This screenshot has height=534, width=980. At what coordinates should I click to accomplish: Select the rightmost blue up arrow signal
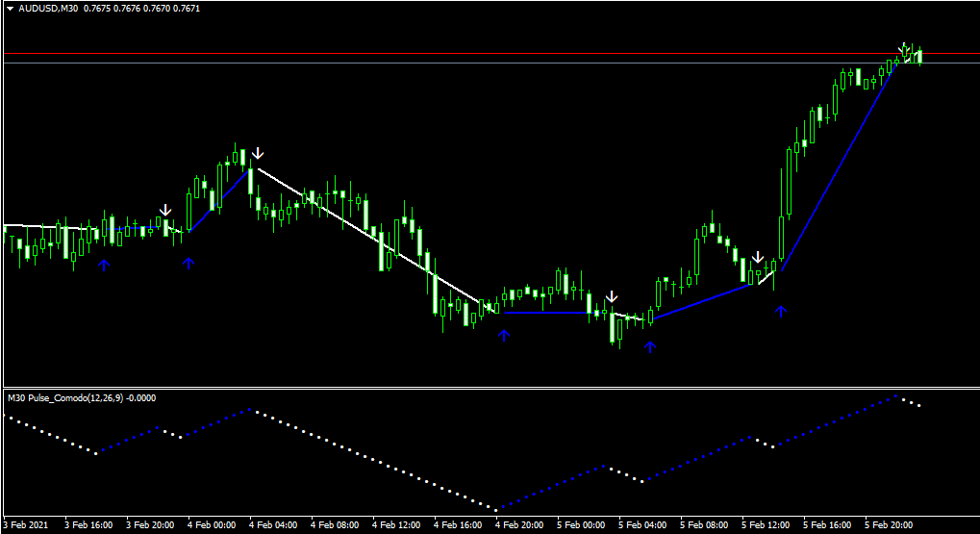tap(781, 310)
